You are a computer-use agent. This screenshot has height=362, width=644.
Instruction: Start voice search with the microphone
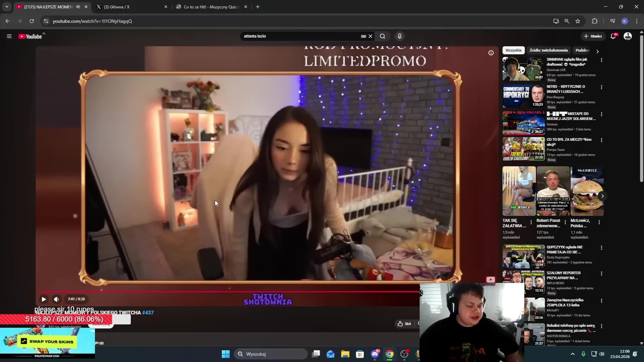pyautogui.click(x=399, y=36)
